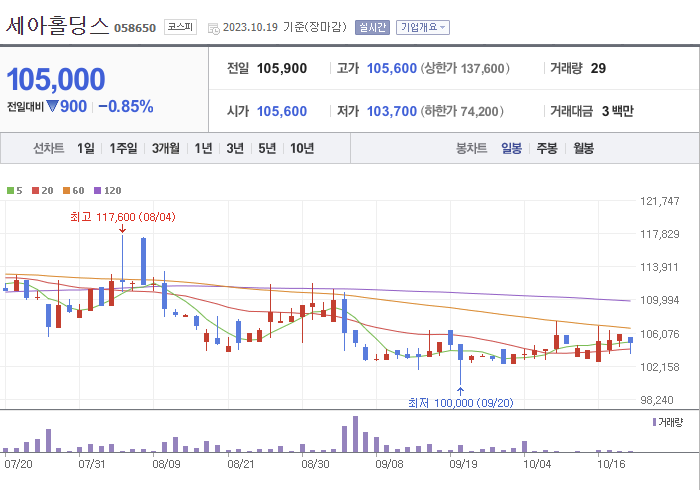Click the 2023.10.19 기준(장마감) date text

pos(284,27)
